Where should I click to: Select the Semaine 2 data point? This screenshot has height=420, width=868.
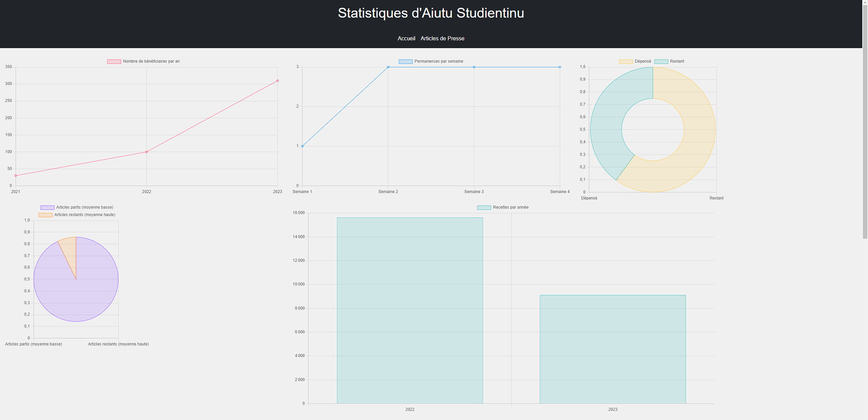click(x=388, y=67)
